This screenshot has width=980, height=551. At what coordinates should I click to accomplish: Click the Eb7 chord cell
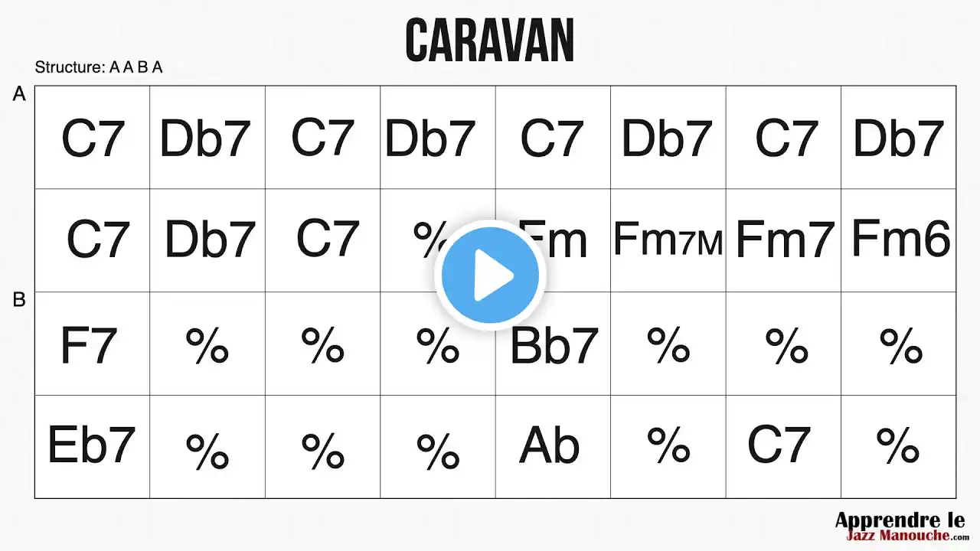91,445
